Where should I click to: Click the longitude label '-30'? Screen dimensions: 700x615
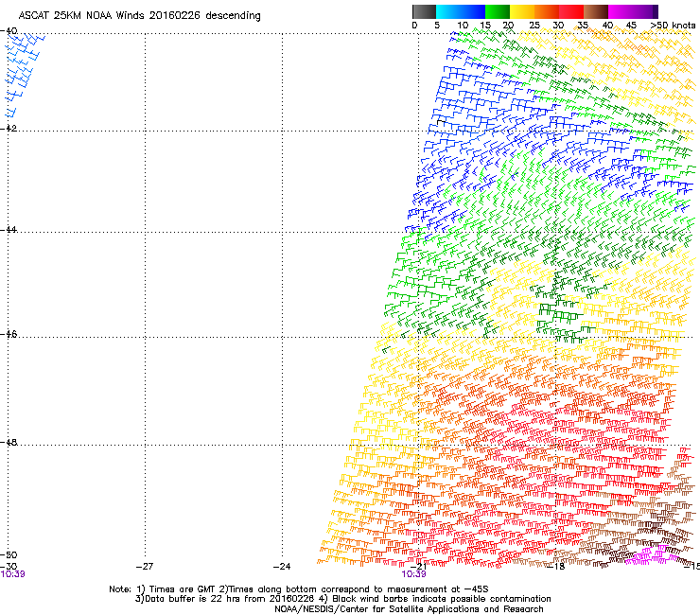click(9, 566)
